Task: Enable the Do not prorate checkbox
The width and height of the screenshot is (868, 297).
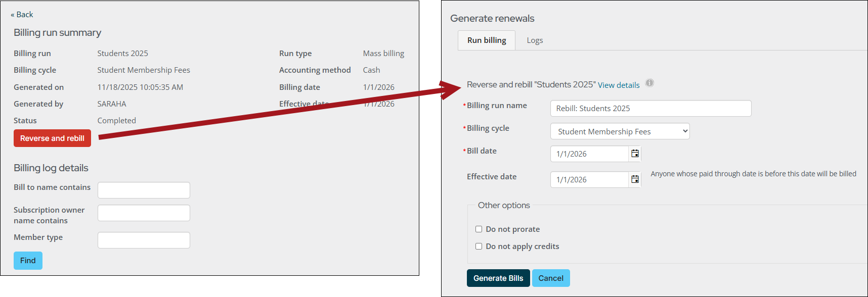Action: [479, 229]
